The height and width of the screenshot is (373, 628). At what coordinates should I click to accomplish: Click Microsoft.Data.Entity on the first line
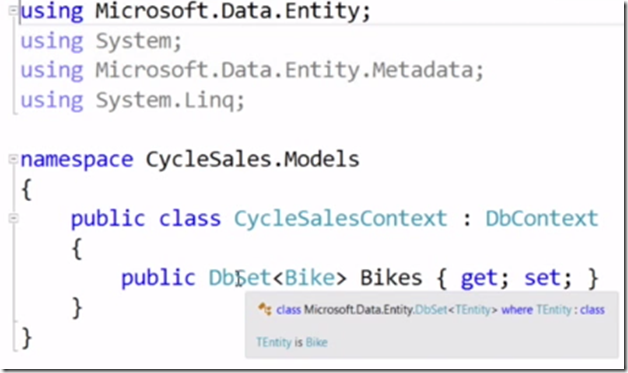(x=227, y=11)
